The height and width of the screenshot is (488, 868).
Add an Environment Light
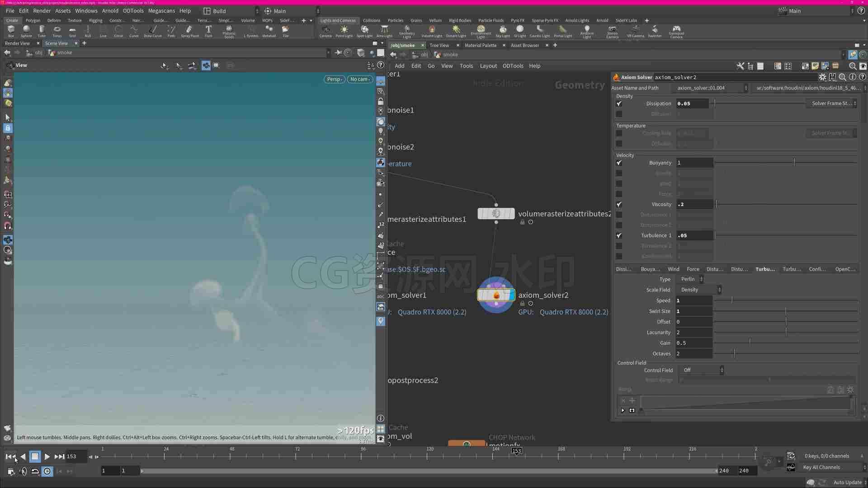click(481, 31)
